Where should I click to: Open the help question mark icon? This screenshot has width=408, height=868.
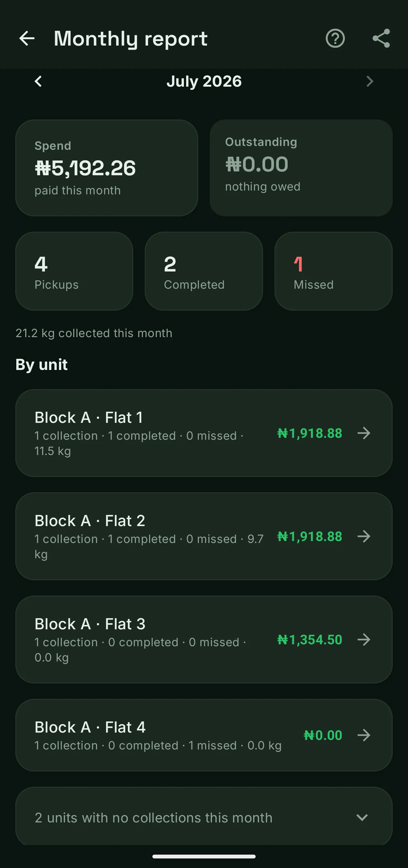coord(335,38)
